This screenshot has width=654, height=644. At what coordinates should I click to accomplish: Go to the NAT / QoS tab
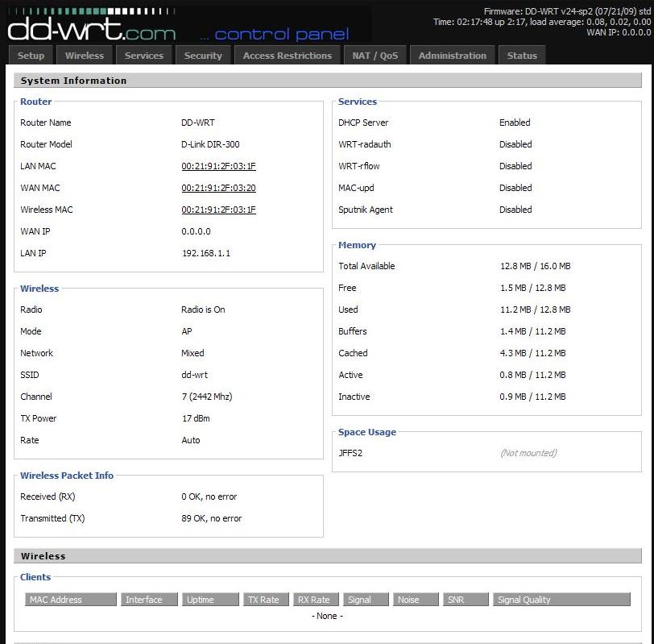375,56
